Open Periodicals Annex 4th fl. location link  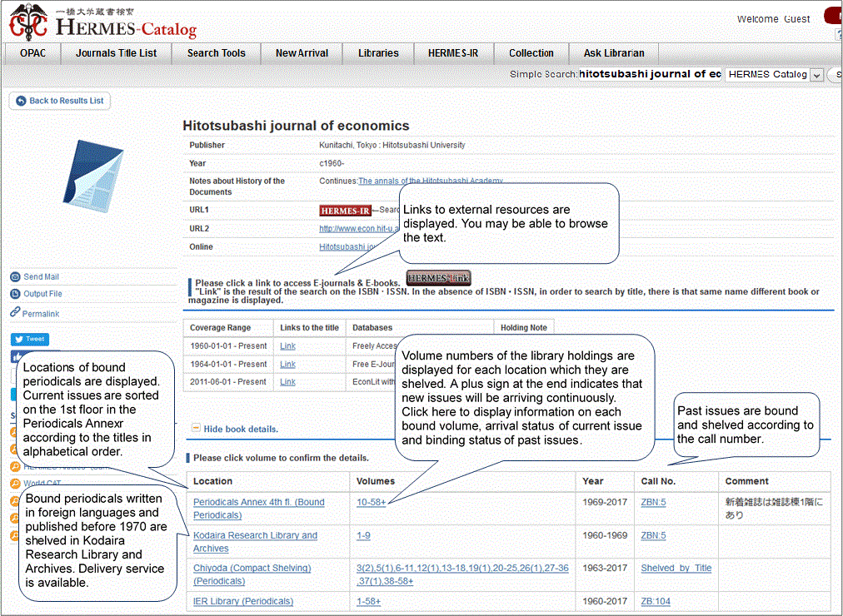click(x=258, y=509)
